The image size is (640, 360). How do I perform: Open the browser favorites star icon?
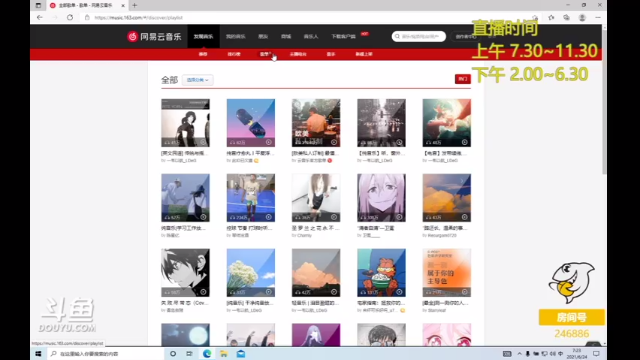[x=551, y=18]
